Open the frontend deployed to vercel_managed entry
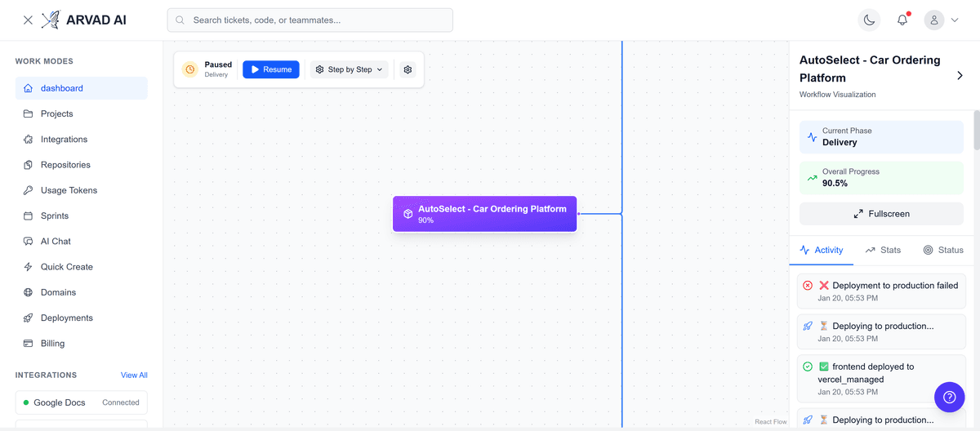Screen dimensions: 980x431 [881, 379]
